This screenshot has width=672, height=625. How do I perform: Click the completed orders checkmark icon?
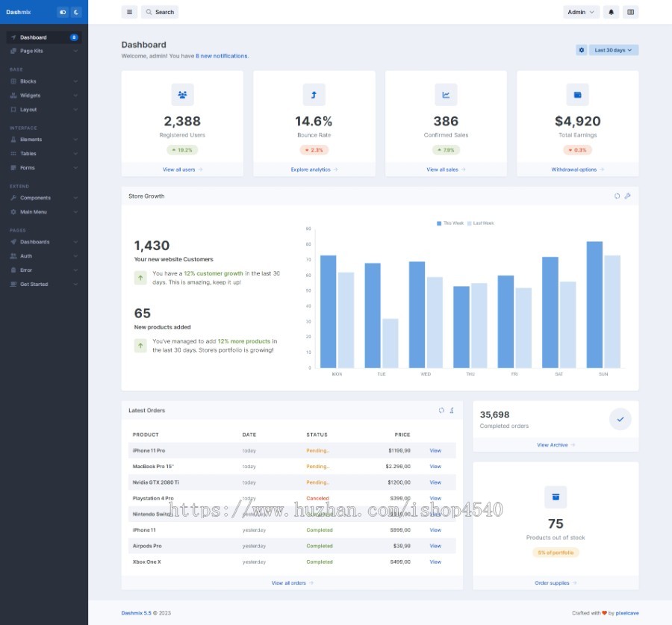(x=620, y=419)
